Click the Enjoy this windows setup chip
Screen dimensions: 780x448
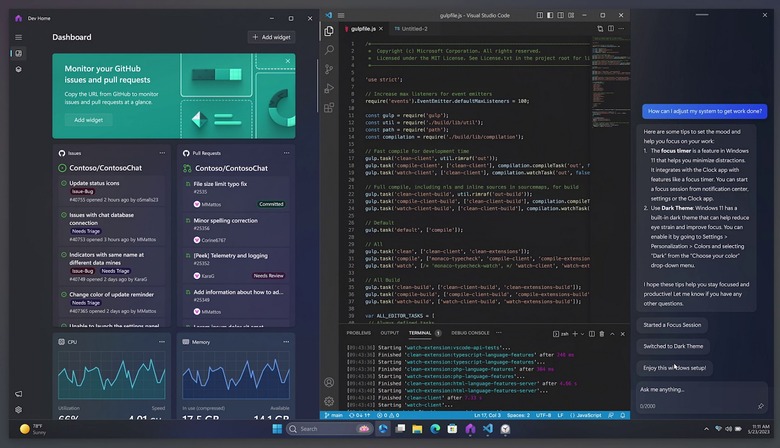[675, 368]
